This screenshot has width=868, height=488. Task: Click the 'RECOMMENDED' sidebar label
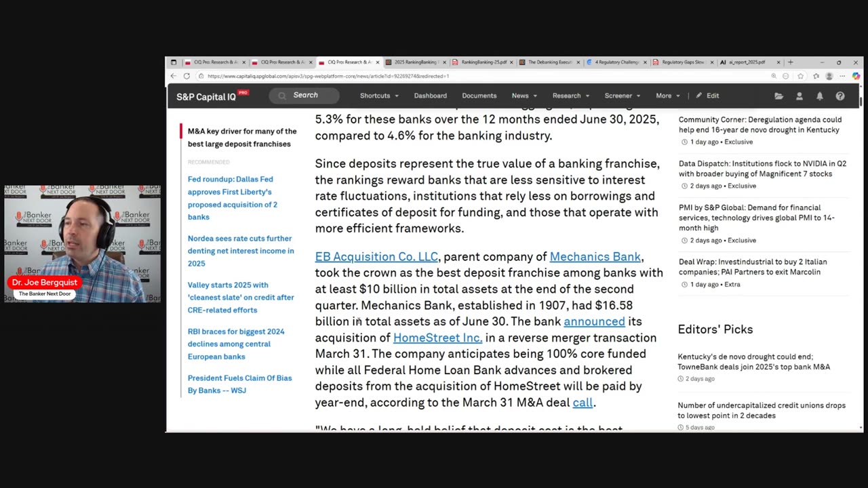[209, 162]
